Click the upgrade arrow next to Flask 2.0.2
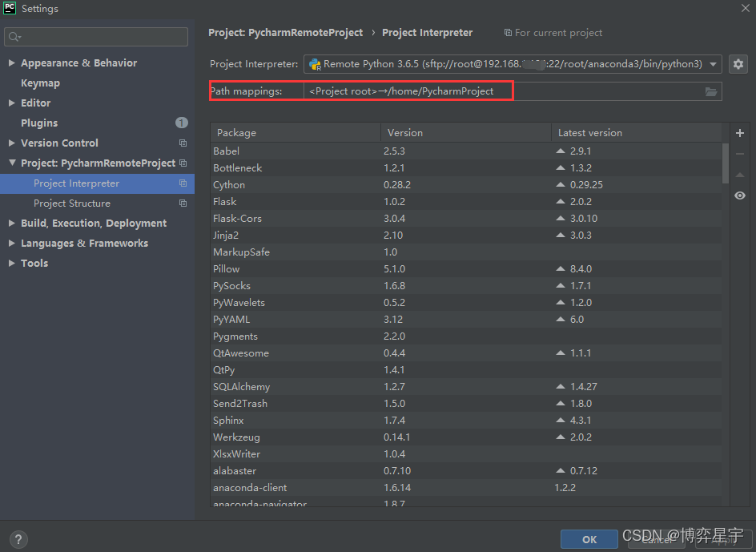 564,201
